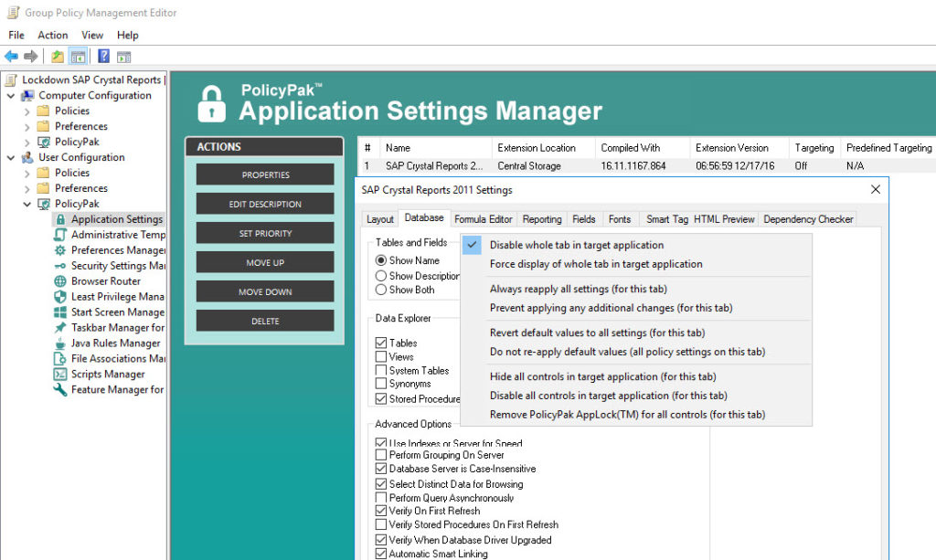Click the User Configuration node icon
This screenshot has height=560, width=936.
[x=27, y=157]
